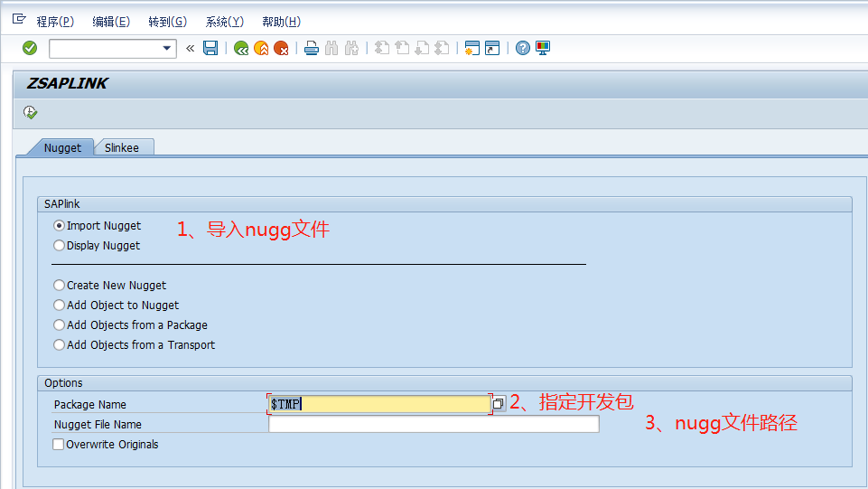This screenshot has height=489, width=868.
Task: Click the Nugget File Name label
Action: 98,424
